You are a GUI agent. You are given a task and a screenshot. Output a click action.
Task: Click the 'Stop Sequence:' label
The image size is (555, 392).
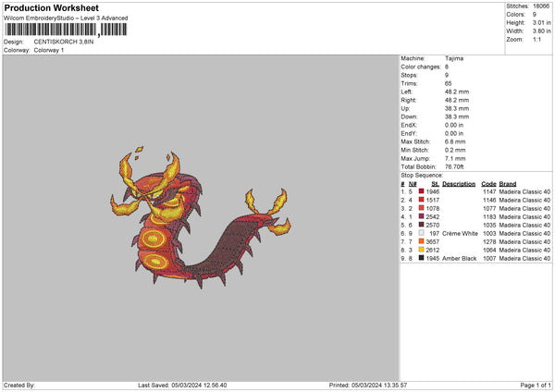[x=422, y=175]
